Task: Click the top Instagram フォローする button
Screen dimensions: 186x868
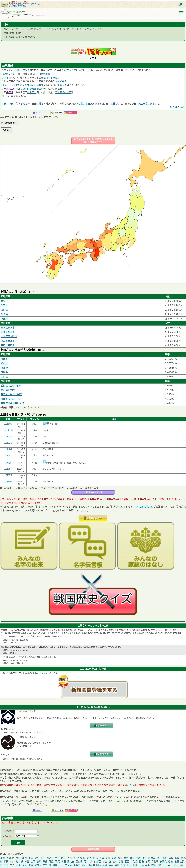Action: pyautogui.click(x=71, y=113)
